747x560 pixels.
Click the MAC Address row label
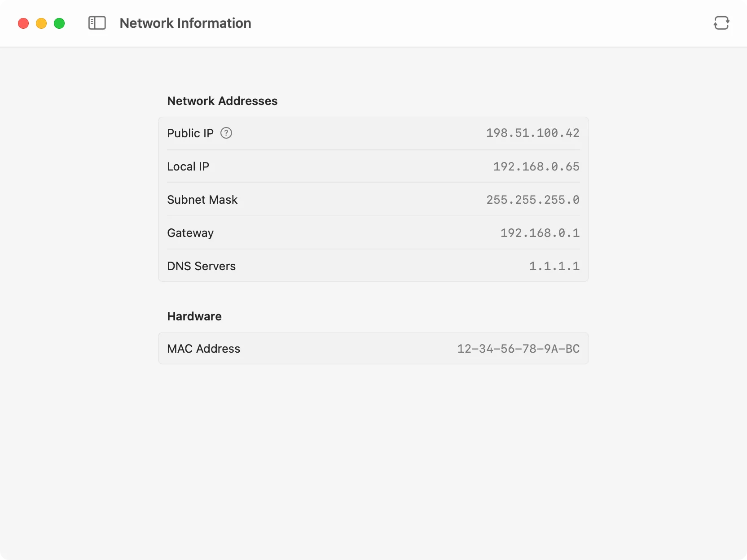pyautogui.click(x=203, y=349)
